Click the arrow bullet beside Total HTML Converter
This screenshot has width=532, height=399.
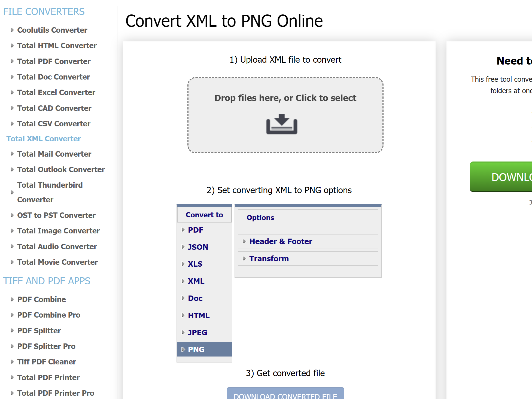tap(12, 45)
